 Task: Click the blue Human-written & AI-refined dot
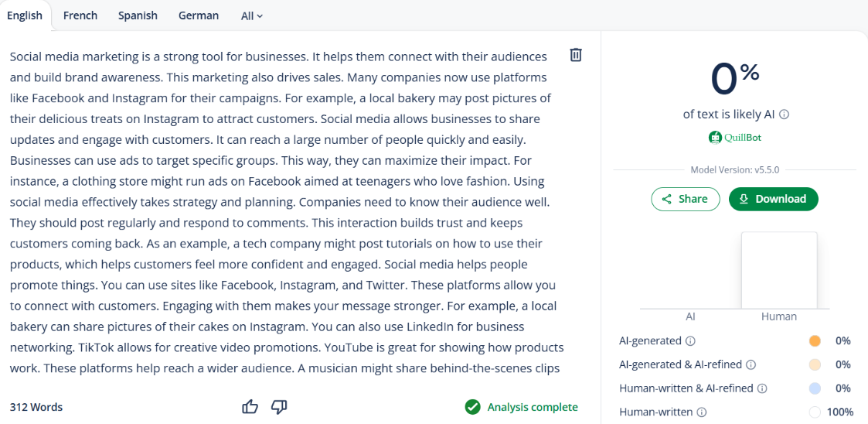[815, 388]
